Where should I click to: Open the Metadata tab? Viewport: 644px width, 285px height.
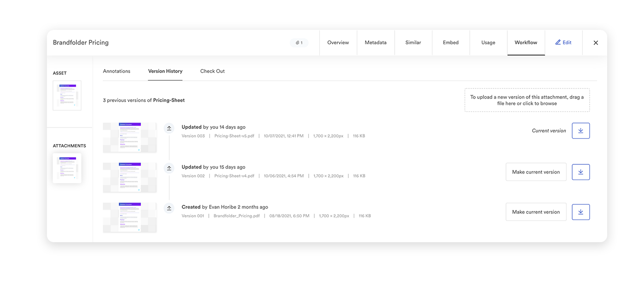(376, 42)
